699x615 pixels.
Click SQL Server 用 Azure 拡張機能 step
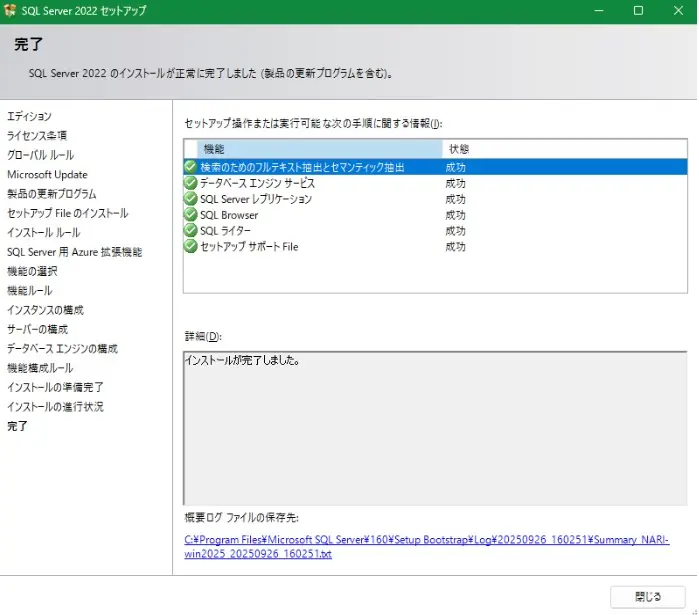[74, 252]
